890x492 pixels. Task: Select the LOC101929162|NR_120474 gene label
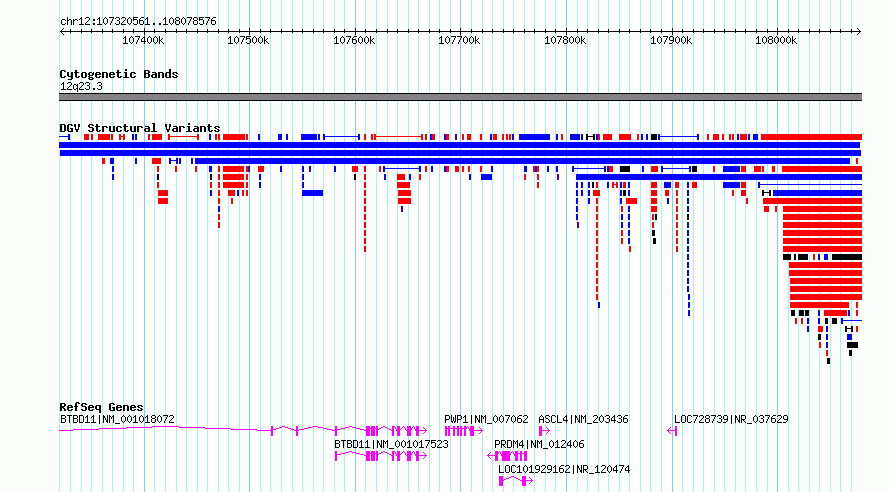[564, 469]
